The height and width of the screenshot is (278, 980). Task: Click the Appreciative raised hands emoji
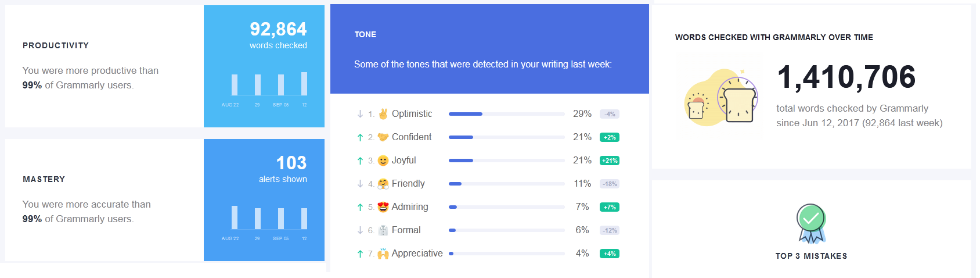[x=383, y=254]
